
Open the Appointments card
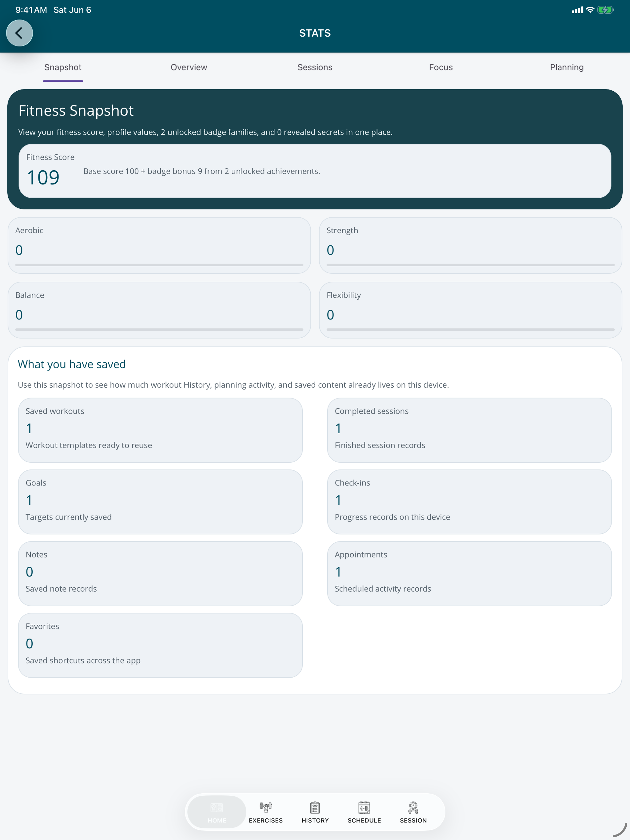point(469,573)
